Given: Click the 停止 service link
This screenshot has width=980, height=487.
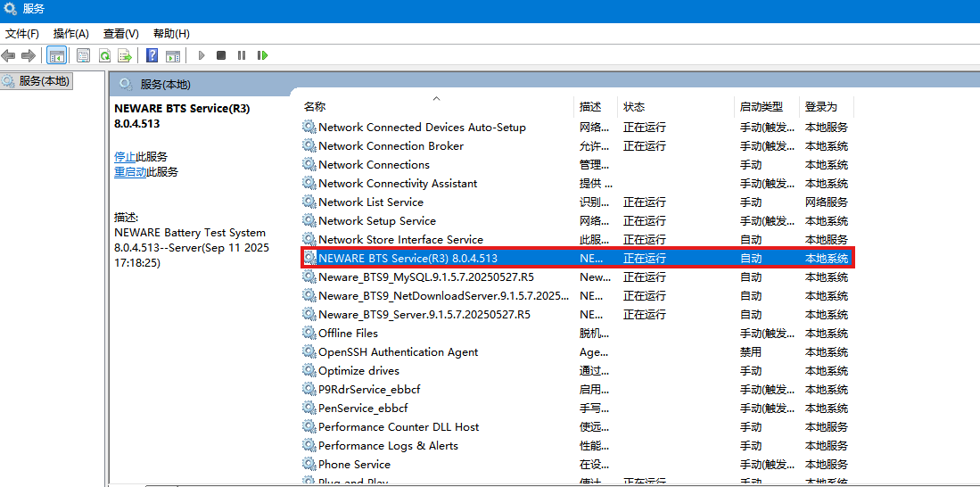Looking at the screenshot, I should click(125, 156).
